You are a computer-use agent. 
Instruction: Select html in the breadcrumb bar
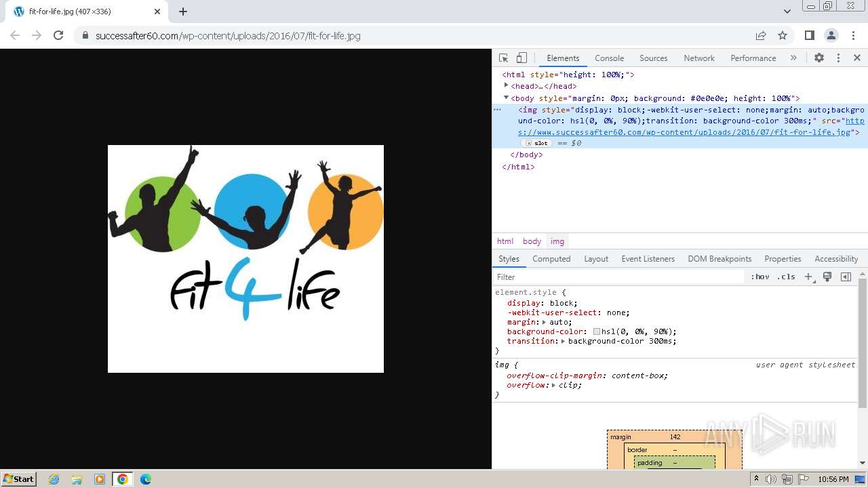click(x=505, y=241)
